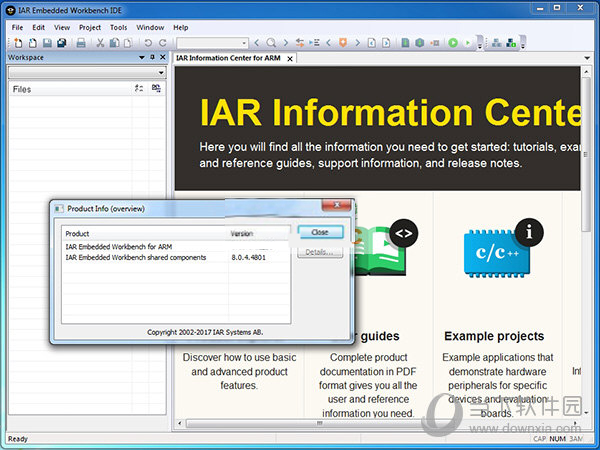This screenshot has width=600, height=450.
Task: Click Version column header in dialog
Action: (x=259, y=233)
